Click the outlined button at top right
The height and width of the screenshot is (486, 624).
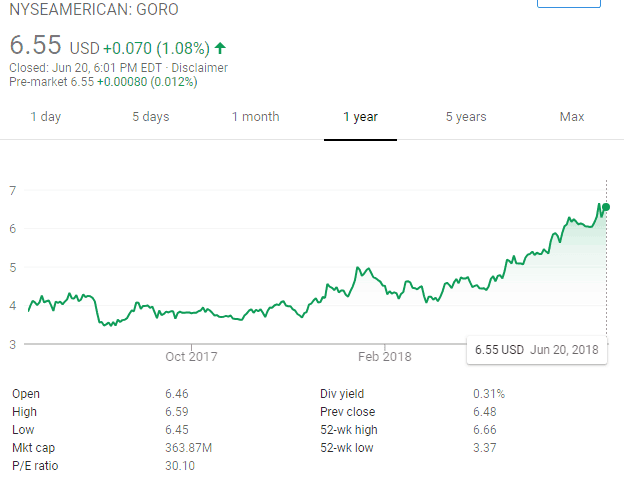coord(568,3)
